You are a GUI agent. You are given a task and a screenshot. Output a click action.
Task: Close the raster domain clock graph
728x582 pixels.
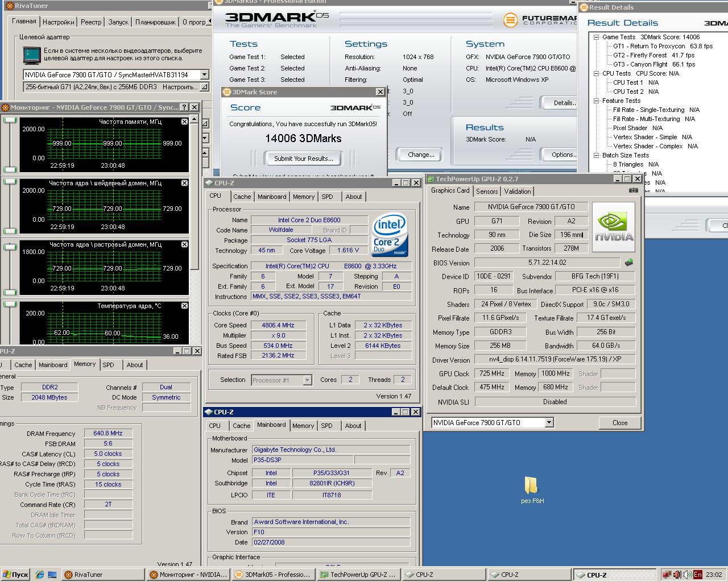[184, 244]
